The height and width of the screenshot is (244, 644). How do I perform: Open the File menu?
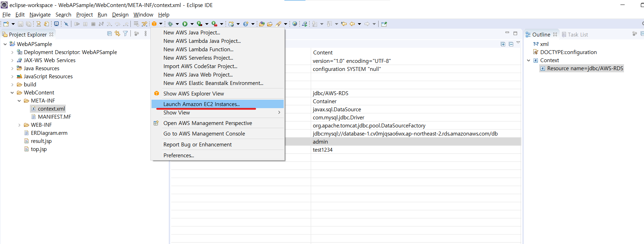point(6,14)
